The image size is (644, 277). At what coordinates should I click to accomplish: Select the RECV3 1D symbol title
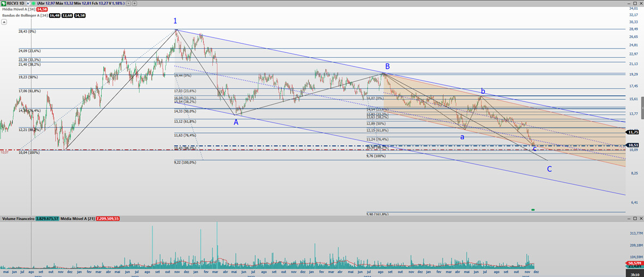click(16, 3)
